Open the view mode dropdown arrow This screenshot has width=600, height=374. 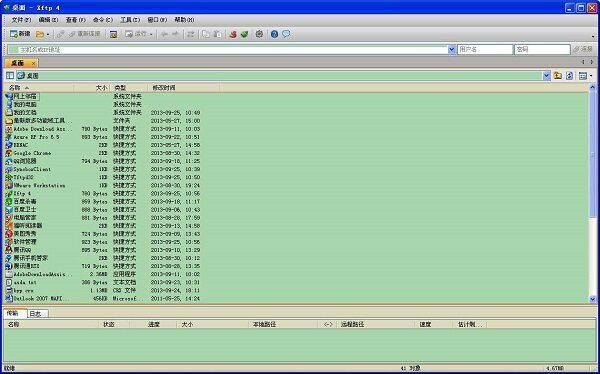(591, 76)
